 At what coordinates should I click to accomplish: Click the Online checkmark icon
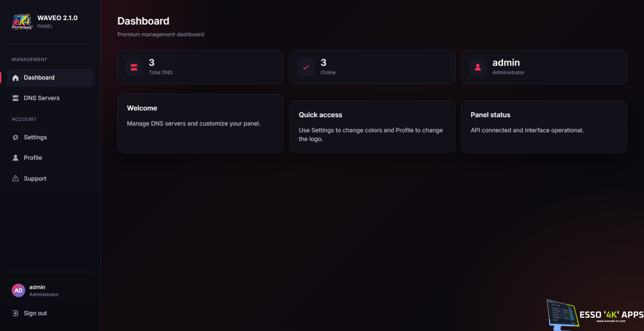(x=306, y=67)
